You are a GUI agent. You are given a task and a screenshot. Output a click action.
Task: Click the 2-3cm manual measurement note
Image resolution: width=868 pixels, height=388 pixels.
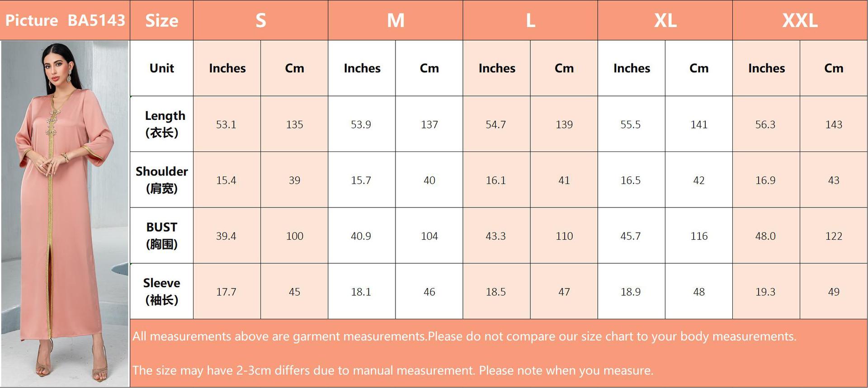click(x=392, y=370)
